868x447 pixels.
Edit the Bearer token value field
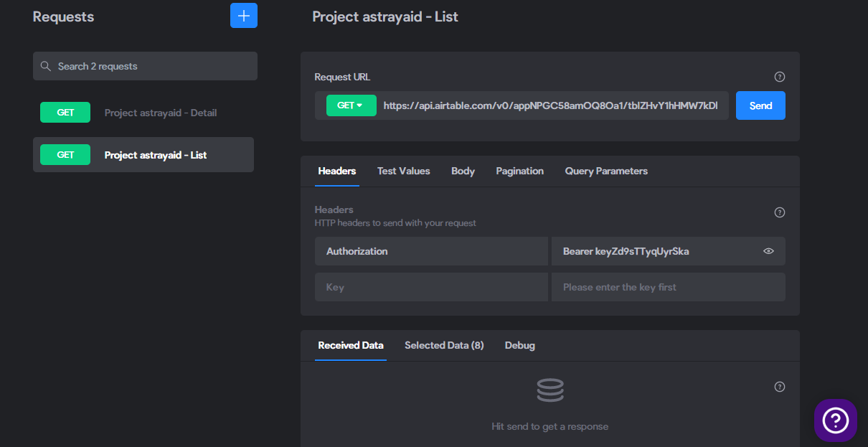point(669,251)
